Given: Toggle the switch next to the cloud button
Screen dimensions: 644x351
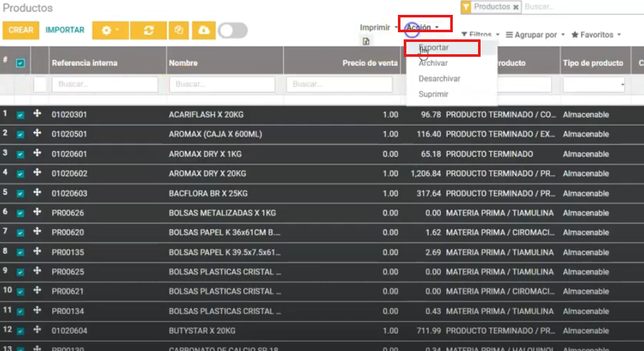Looking at the screenshot, I should coord(233,30).
